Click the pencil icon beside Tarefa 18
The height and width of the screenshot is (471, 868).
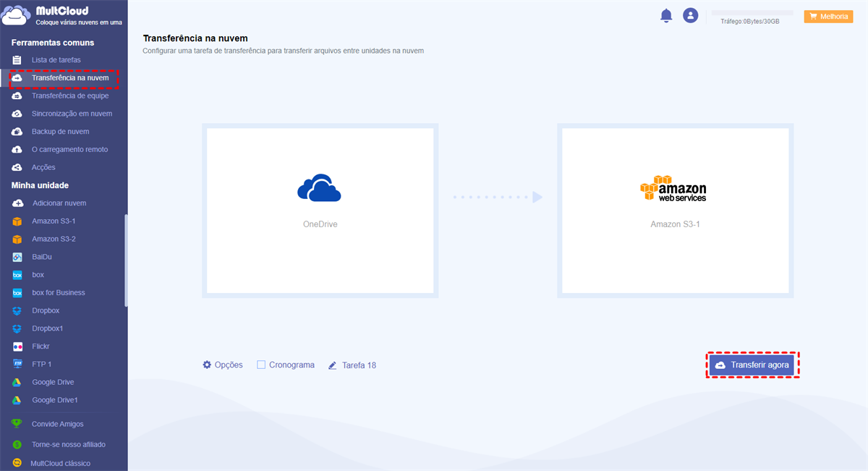coord(333,365)
